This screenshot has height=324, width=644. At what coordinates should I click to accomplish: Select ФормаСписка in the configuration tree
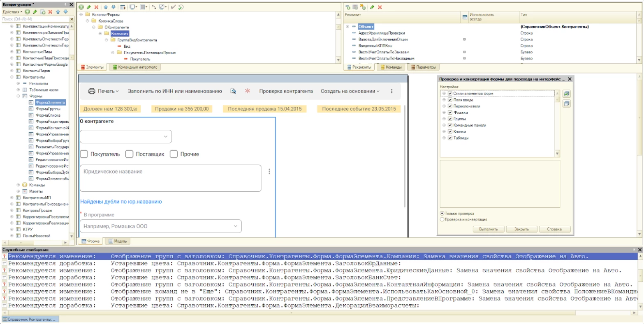click(48, 115)
